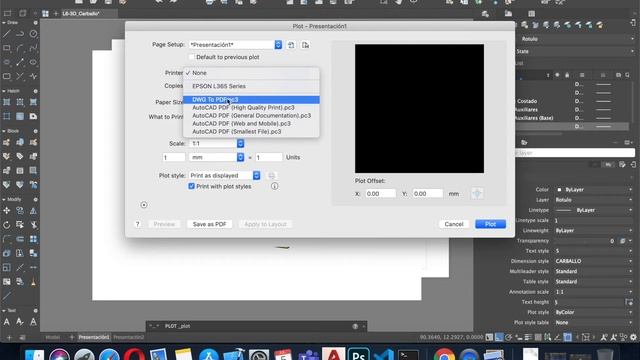
Task: Click the layer search field
Action: click(575, 153)
